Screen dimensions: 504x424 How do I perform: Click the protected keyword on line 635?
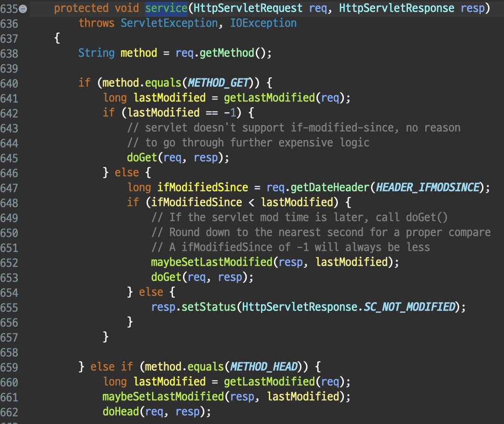pyautogui.click(x=81, y=8)
